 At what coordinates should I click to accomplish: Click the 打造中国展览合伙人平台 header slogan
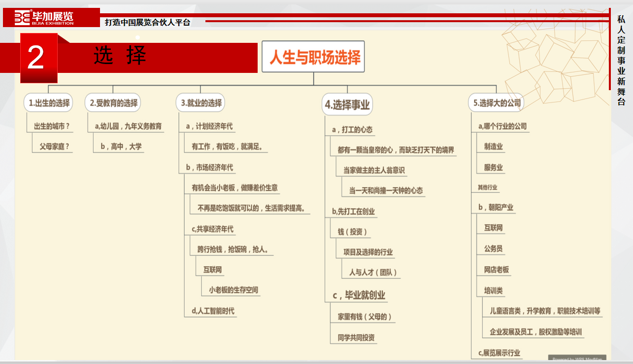click(147, 22)
